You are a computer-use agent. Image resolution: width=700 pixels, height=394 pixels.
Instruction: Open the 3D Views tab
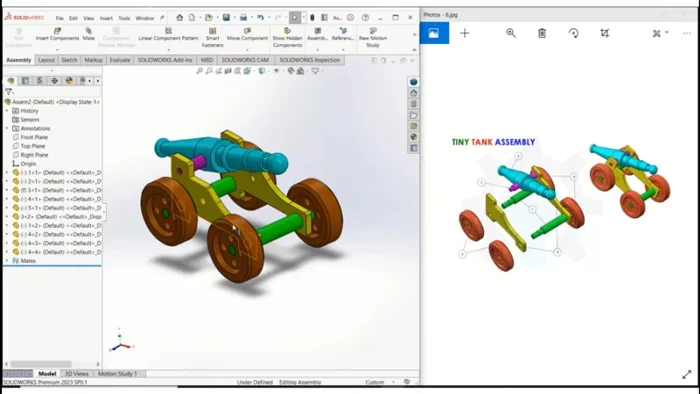pos(76,374)
